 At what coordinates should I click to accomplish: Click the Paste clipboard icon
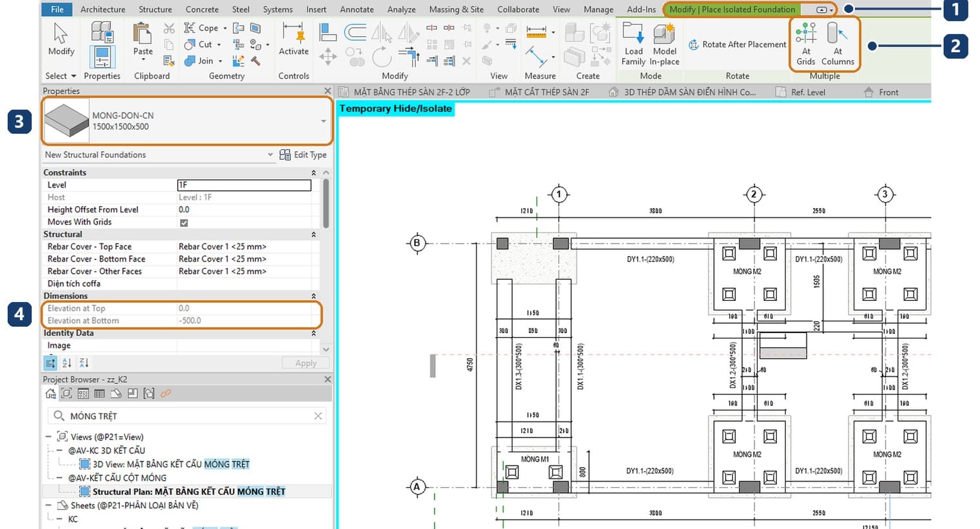[x=142, y=34]
